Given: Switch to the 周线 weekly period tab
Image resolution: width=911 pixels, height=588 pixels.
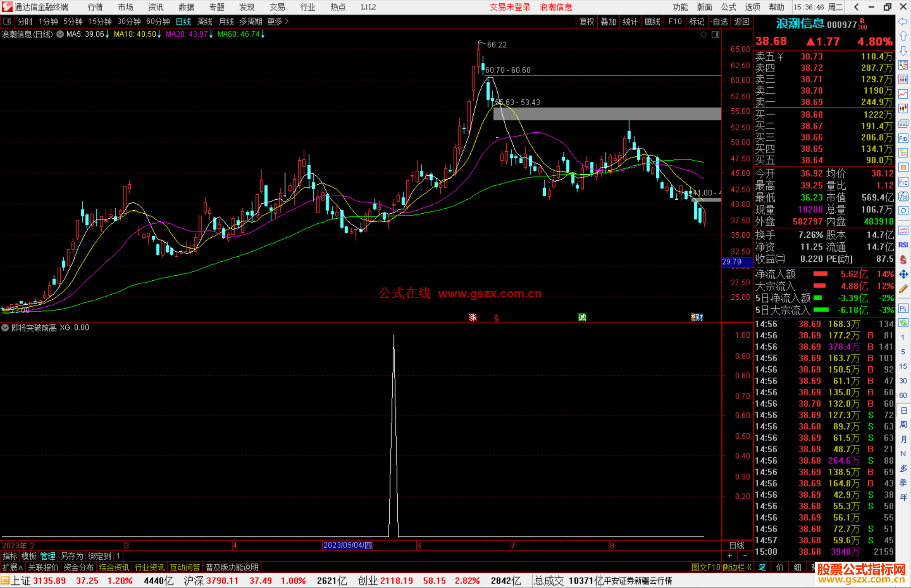Looking at the screenshot, I should click(205, 21).
